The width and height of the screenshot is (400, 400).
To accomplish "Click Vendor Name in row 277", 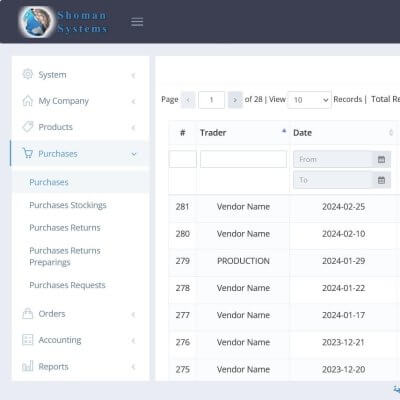I will point(243,315).
